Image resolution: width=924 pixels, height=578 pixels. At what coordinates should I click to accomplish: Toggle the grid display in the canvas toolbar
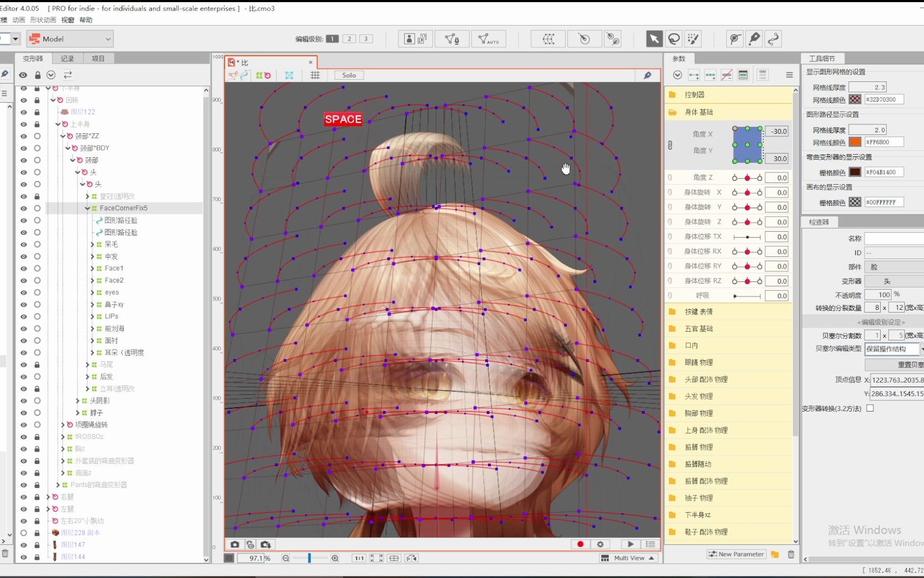315,75
